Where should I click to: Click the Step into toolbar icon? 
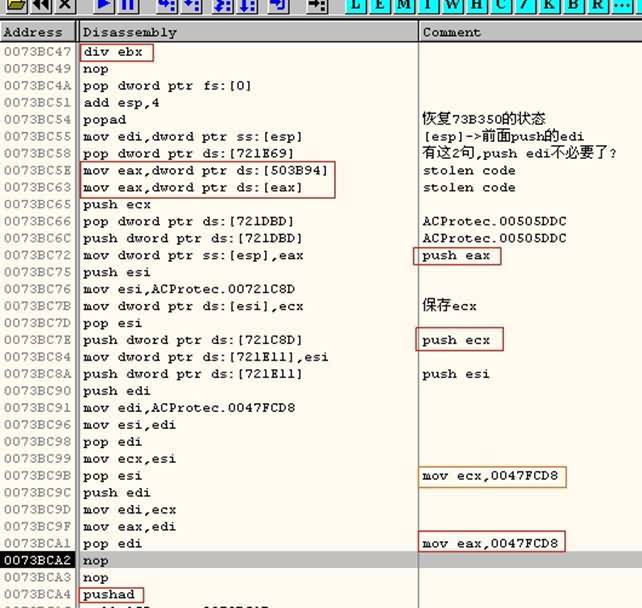pos(166,5)
